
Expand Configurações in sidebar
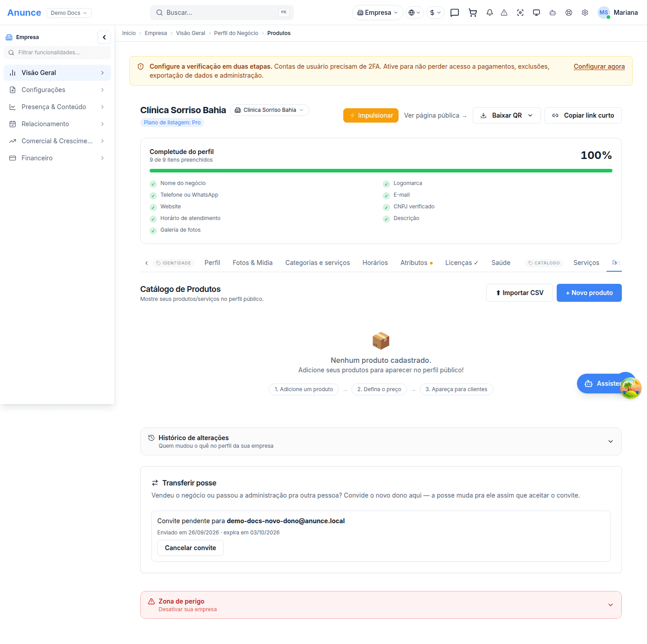tap(57, 90)
